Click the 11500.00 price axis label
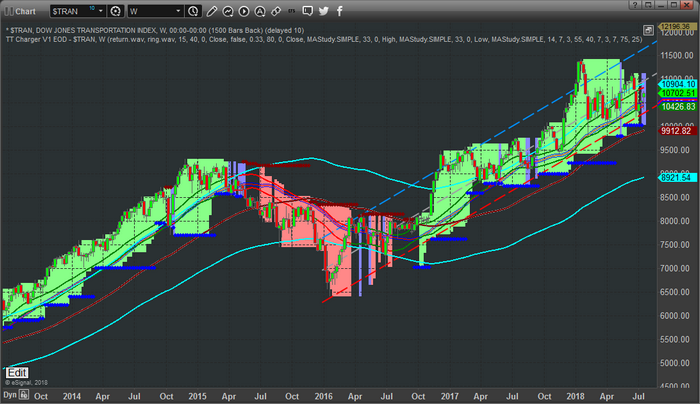The height and width of the screenshot is (404, 700). pyautogui.click(x=678, y=55)
